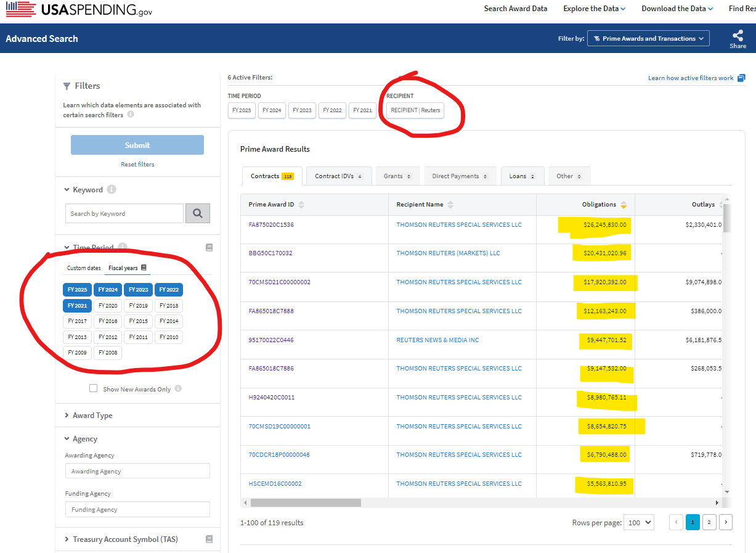The image size is (756, 553).
Task: Switch to Direct Payments tab
Action: pyautogui.click(x=460, y=176)
